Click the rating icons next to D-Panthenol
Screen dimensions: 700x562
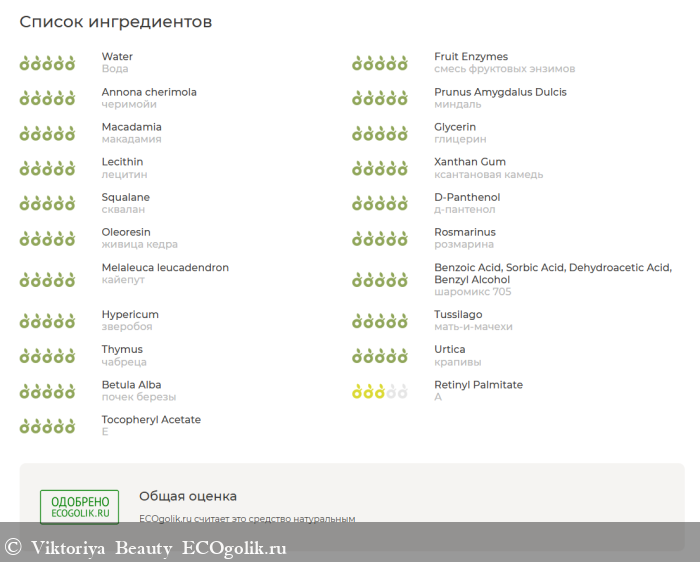coord(380,203)
